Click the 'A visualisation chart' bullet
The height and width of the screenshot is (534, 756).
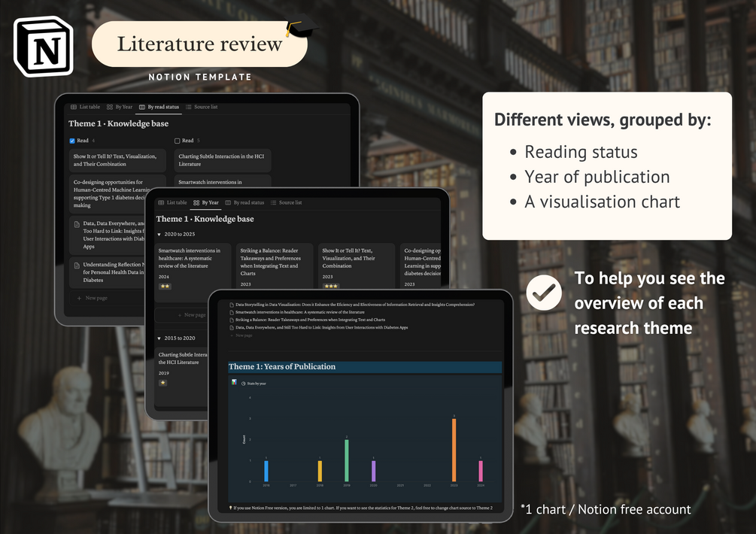(603, 202)
